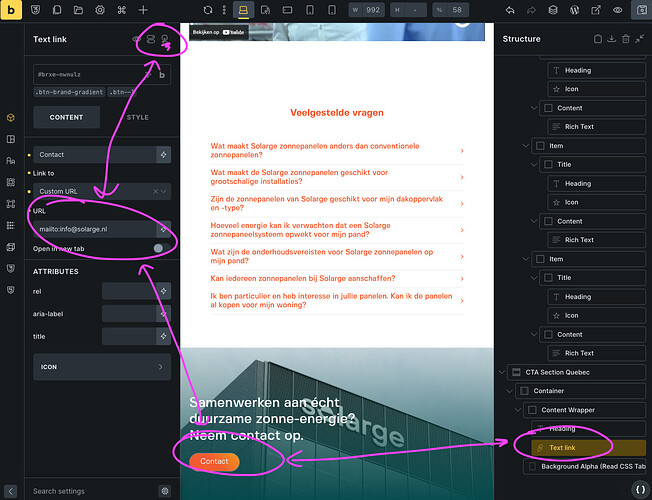This screenshot has width=652, height=500.
Task: Click the dynamic data icon for the rel attribute
Action: click(163, 291)
